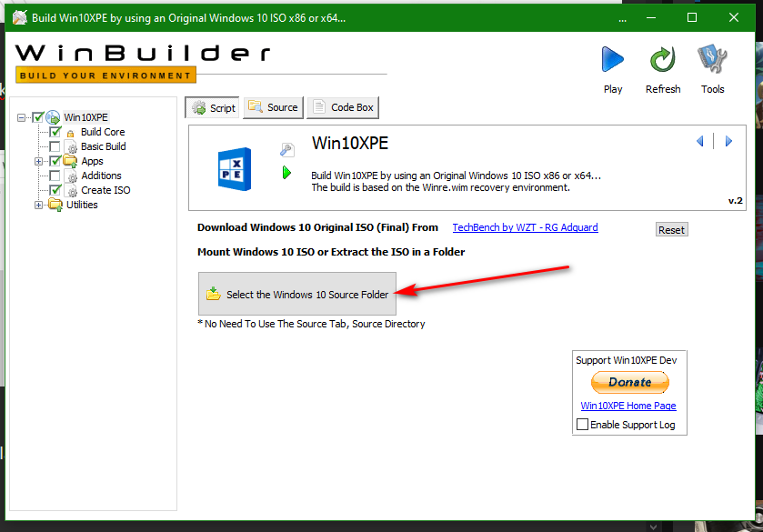Image resolution: width=763 pixels, height=532 pixels.
Task: Click the green Refresh icon
Action: pyautogui.click(x=663, y=59)
